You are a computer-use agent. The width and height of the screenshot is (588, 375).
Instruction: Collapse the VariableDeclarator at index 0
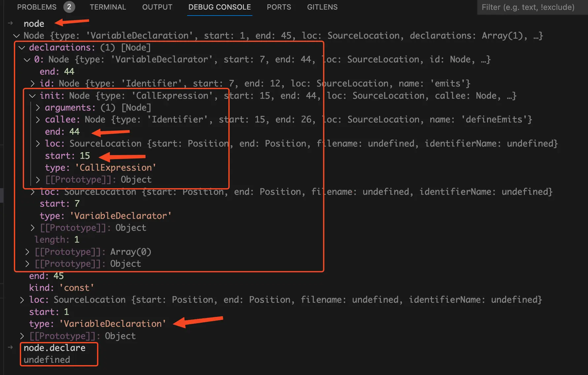point(27,59)
